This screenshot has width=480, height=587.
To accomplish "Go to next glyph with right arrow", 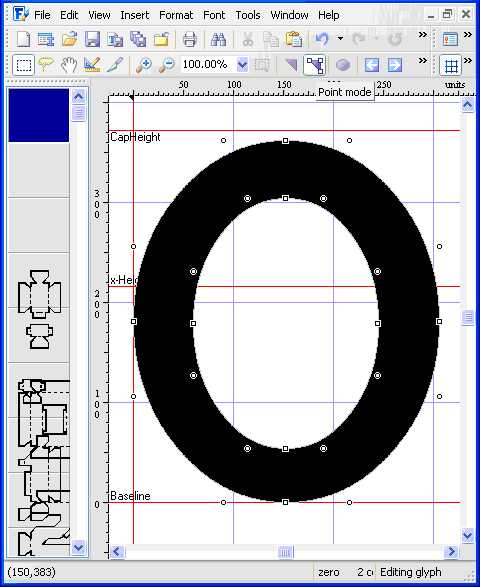I will (x=394, y=65).
